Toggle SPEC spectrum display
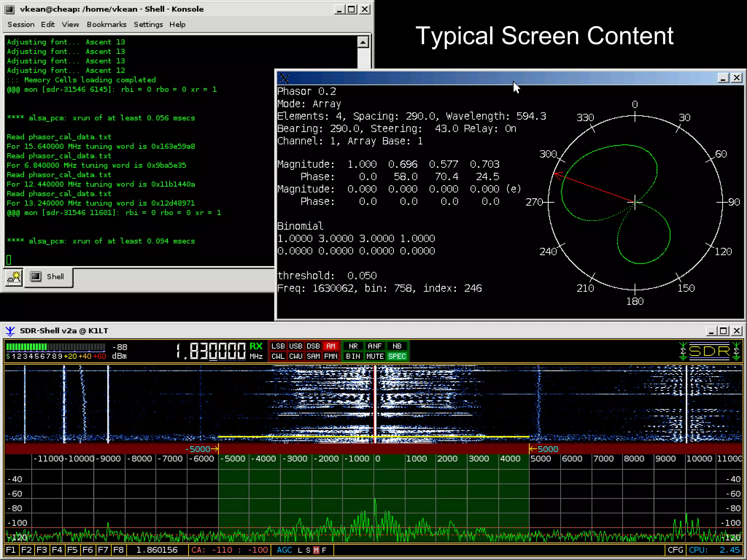Viewport: 747px width, 560px height. point(397,356)
